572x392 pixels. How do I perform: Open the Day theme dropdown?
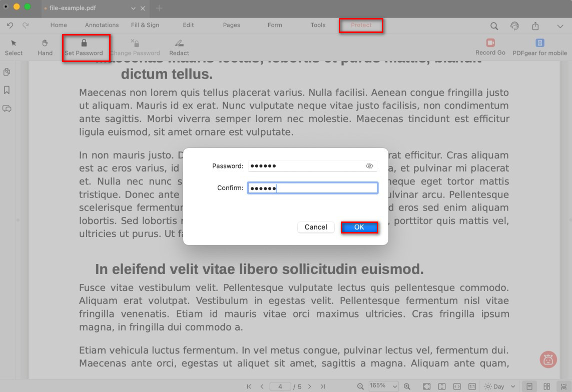[x=499, y=386]
